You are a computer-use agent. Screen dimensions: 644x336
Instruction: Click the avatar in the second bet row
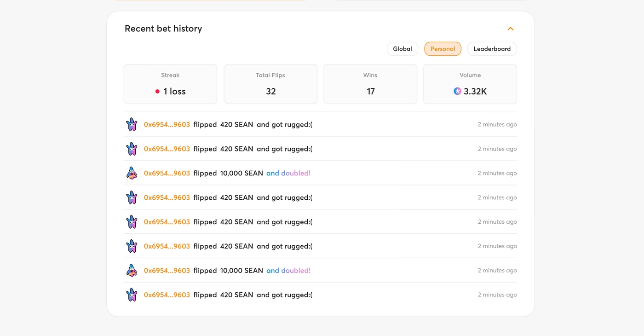pos(132,149)
